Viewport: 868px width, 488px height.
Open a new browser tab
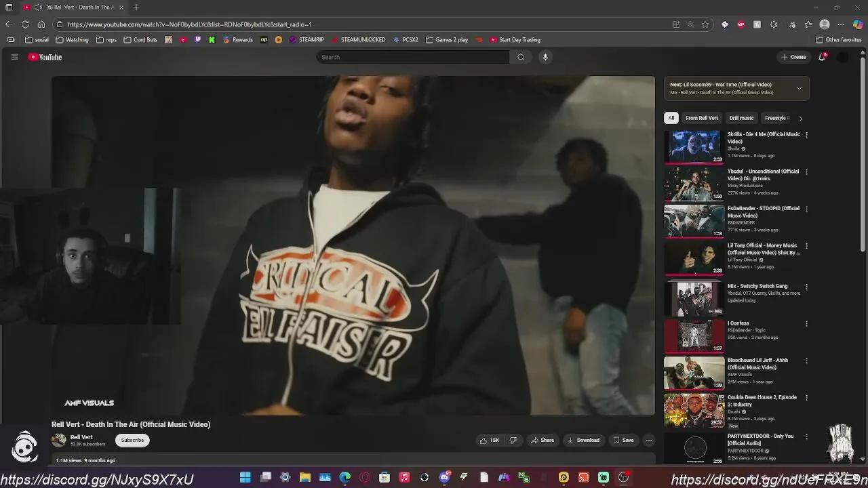point(136,7)
